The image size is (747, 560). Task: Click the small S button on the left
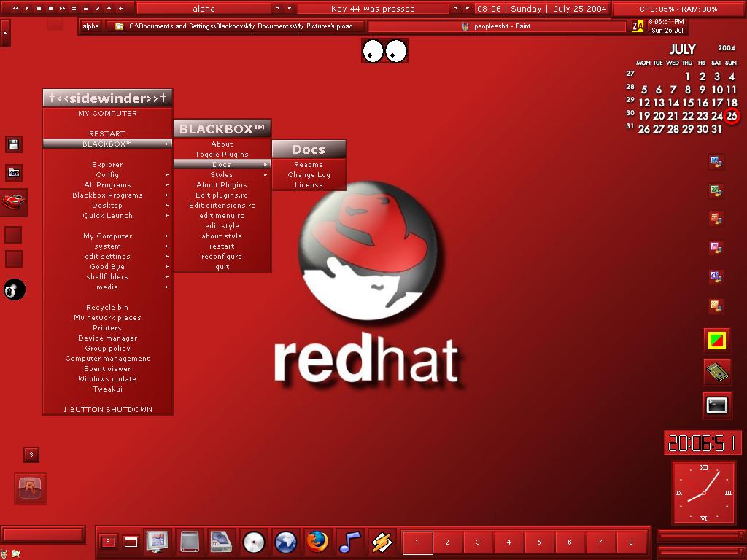(31, 455)
